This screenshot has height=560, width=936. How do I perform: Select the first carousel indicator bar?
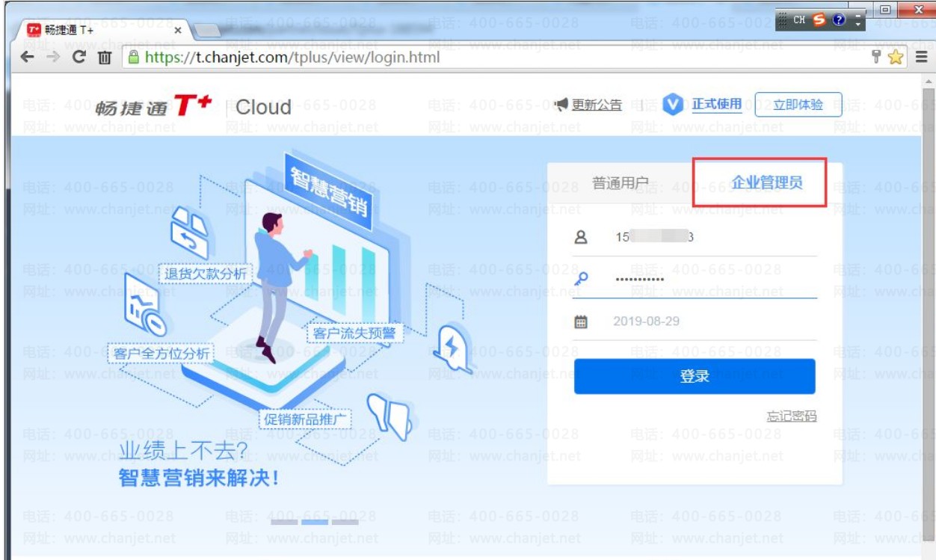coord(284,522)
